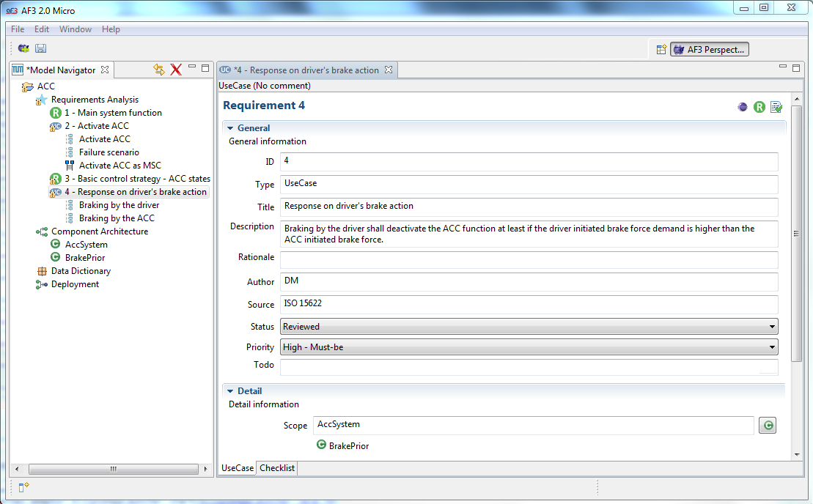The image size is (813, 504).
Task: Click into the Description text area
Action: (529, 234)
